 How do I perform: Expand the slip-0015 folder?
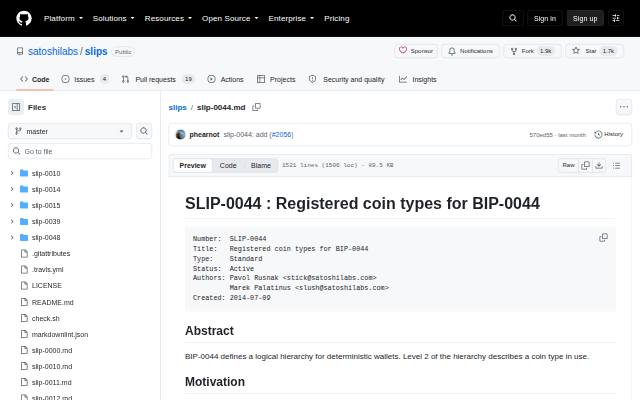tap(12, 205)
